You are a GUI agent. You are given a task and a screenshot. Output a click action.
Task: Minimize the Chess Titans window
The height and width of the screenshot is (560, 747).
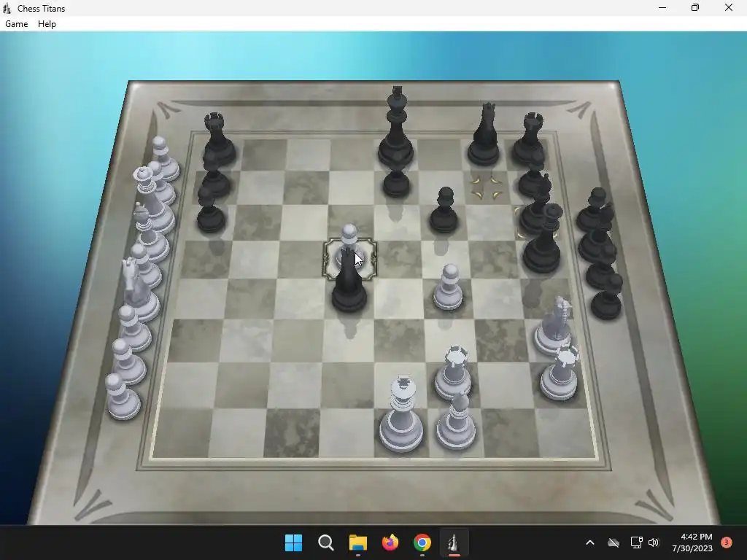coord(662,7)
